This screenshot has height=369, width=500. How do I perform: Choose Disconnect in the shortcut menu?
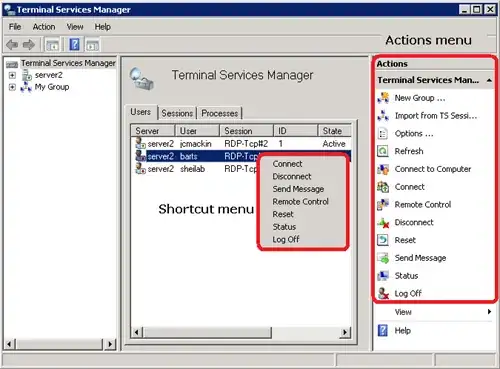(292, 176)
